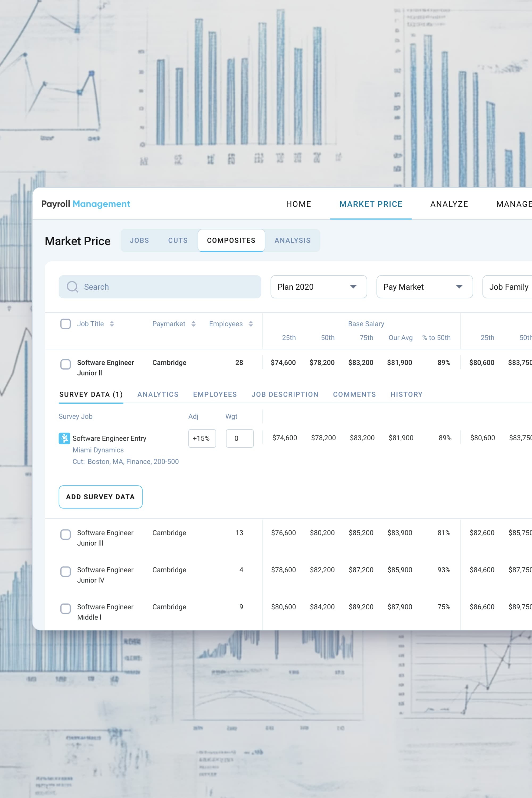Click the search magnifier icon
532x798 pixels.
pyautogui.click(x=72, y=287)
